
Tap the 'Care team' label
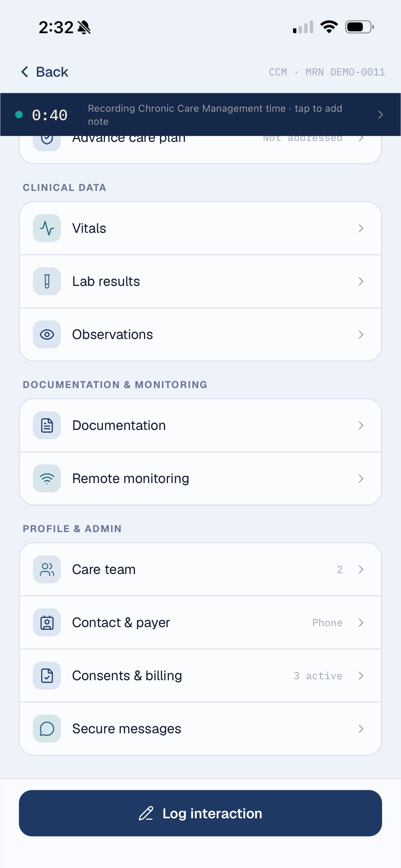(x=104, y=570)
